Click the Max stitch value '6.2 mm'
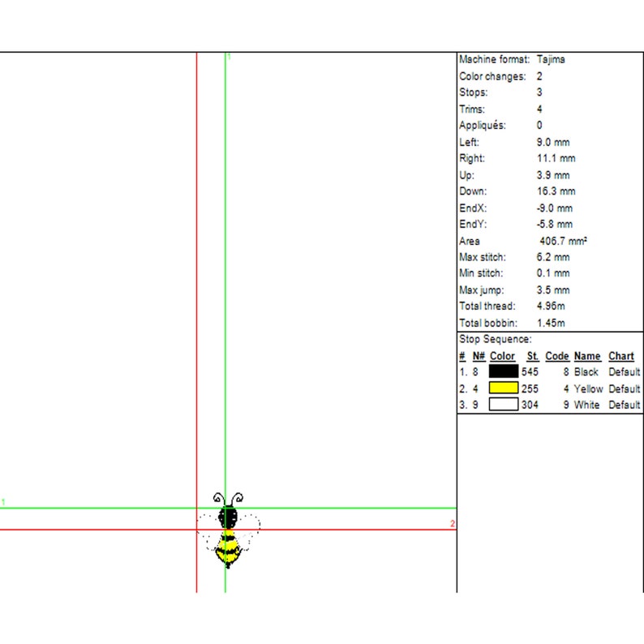The image size is (644, 644). coord(553,257)
